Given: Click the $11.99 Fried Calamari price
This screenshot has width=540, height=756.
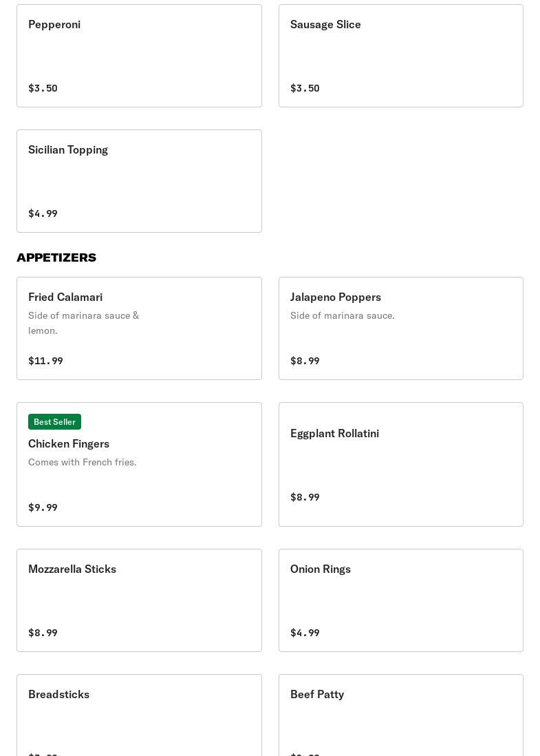Looking at the screenshot, I should (46, 361).
